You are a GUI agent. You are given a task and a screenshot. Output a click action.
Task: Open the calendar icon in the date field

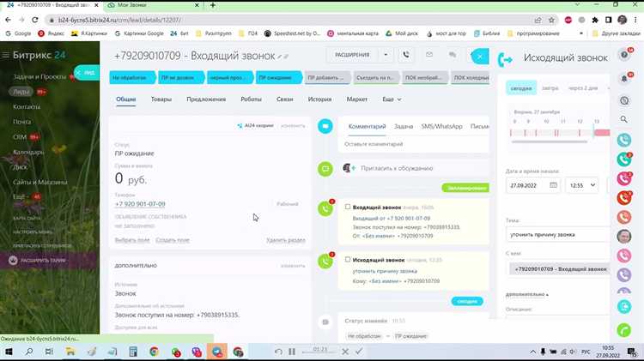coord(553,185)
